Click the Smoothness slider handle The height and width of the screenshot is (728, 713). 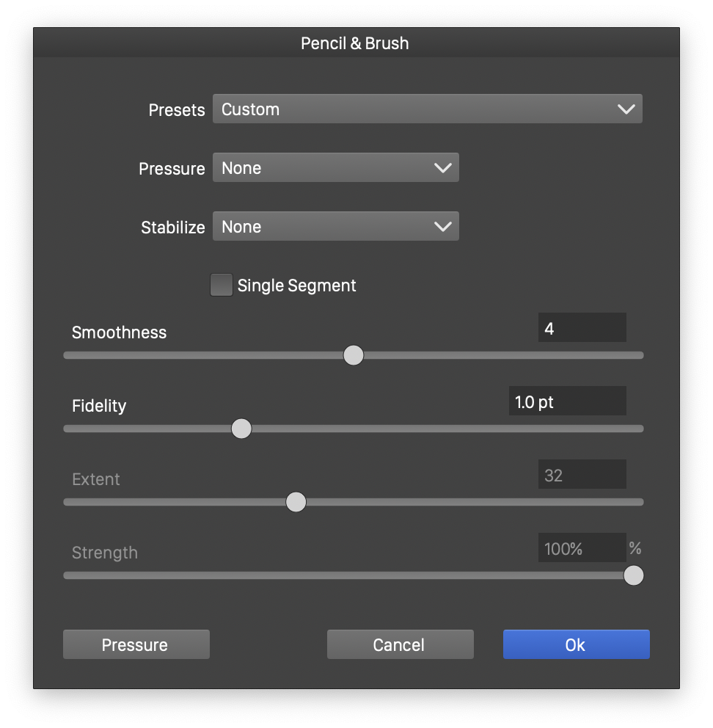click(354, 355)
